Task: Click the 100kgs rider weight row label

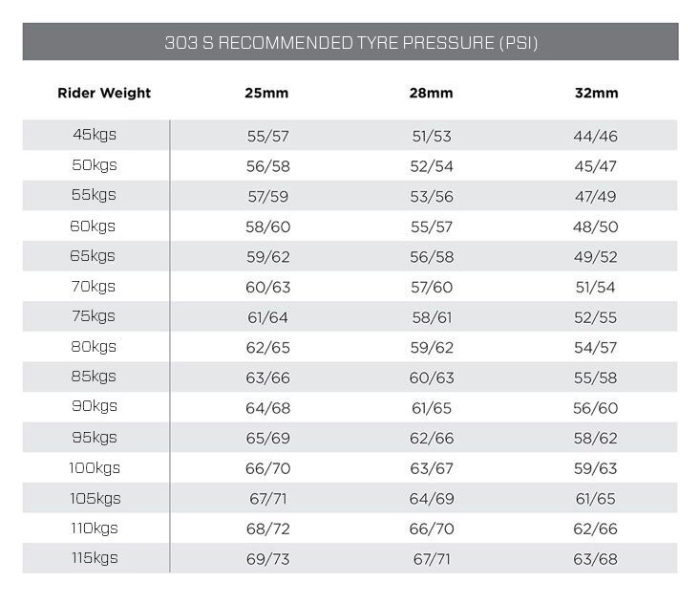Action: [x=95, y=468]
